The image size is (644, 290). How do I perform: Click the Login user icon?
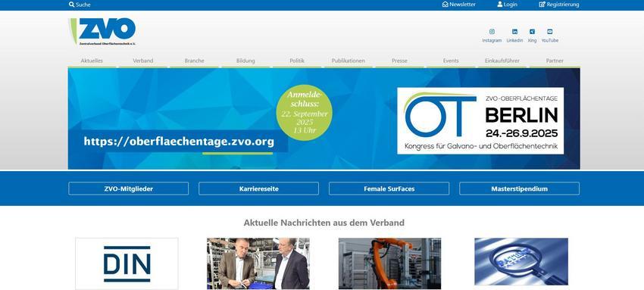pyautogui.click(x=500, y=5)
